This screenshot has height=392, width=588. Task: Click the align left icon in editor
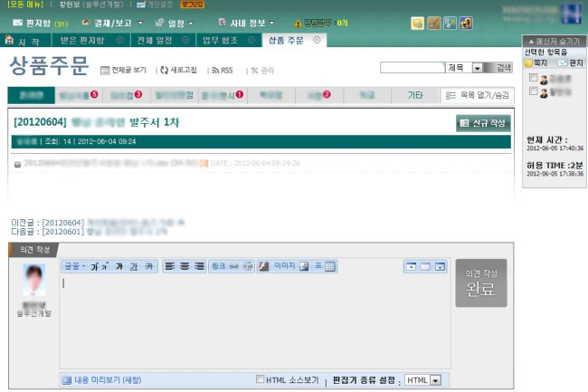coord(171,266)
